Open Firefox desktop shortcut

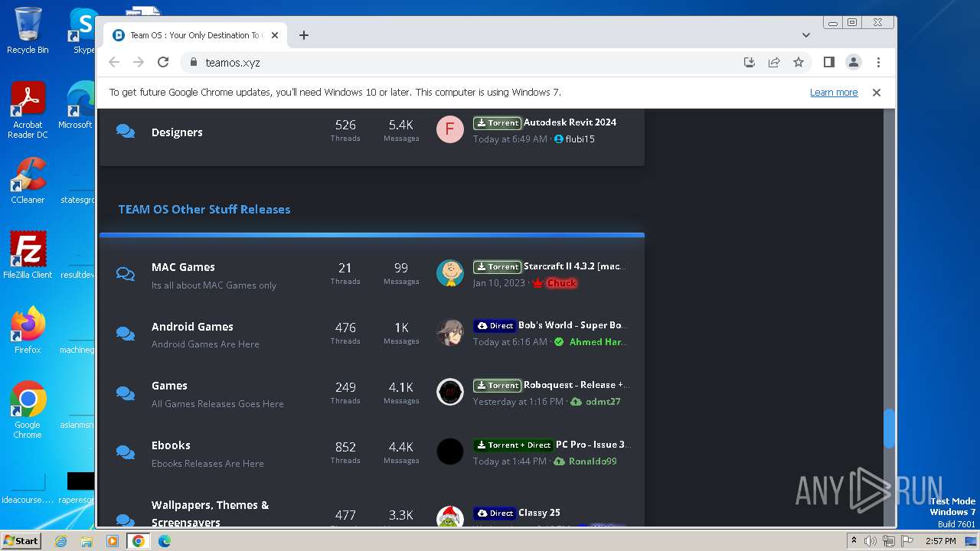pos(28,330)
